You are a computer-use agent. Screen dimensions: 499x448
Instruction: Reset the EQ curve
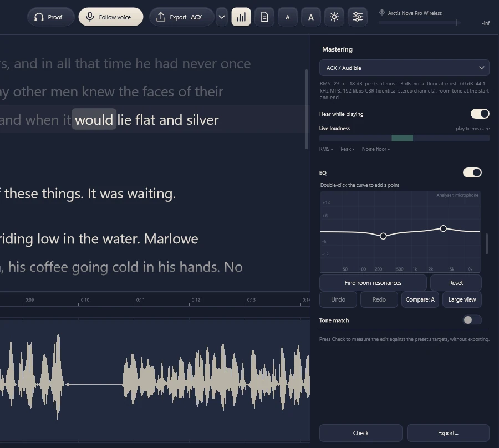[456, 283]
